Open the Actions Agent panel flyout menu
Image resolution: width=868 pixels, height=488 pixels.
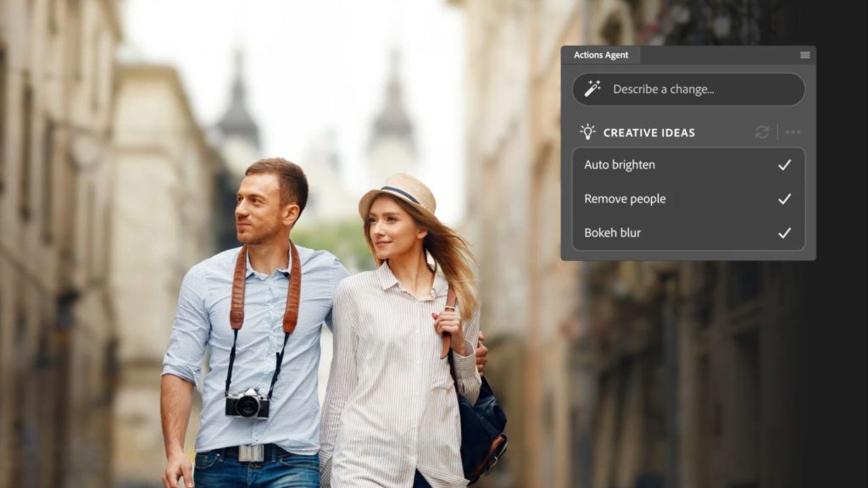coord(804,55)
